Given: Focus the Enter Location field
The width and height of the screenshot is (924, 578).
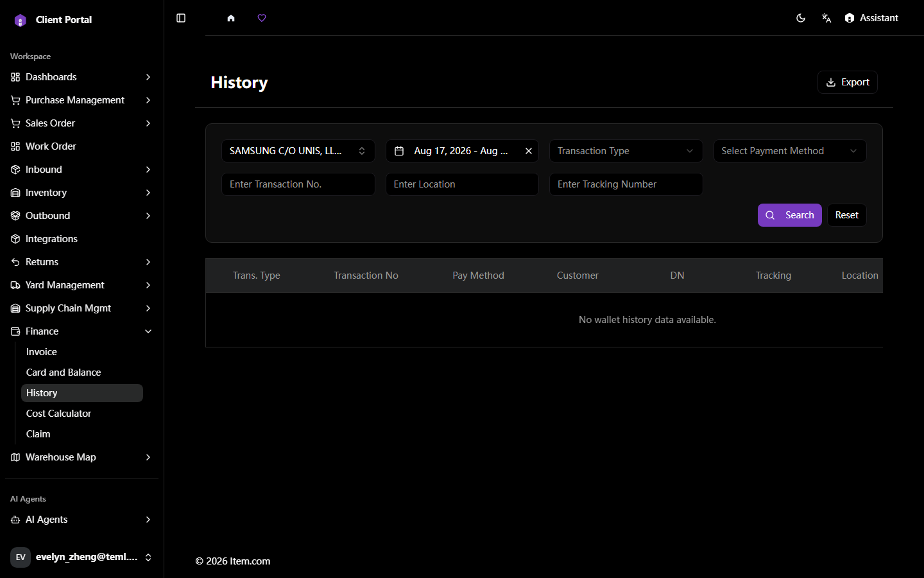Looking at the screenshot, I should point(462,184).
